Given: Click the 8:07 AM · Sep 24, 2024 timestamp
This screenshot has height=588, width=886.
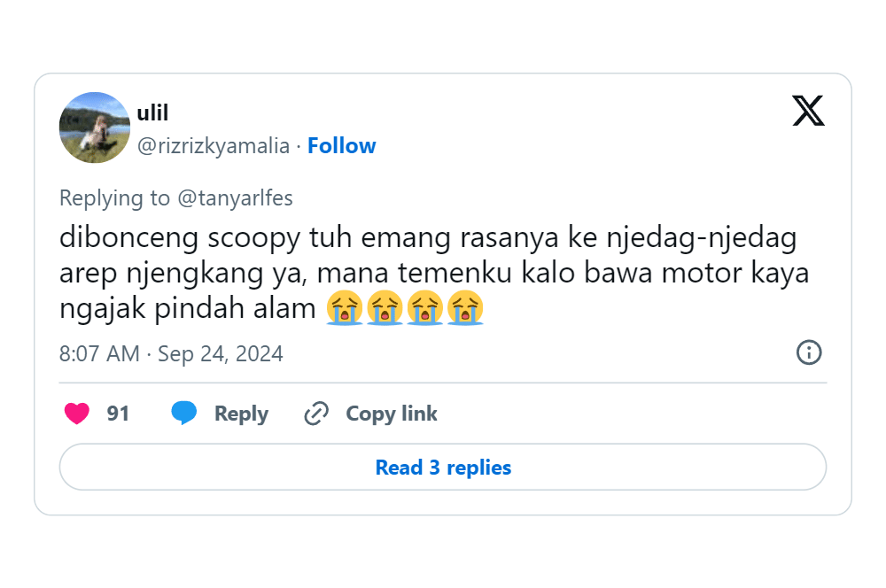Looking at the screenshot, I should click(x=171, y=354).
